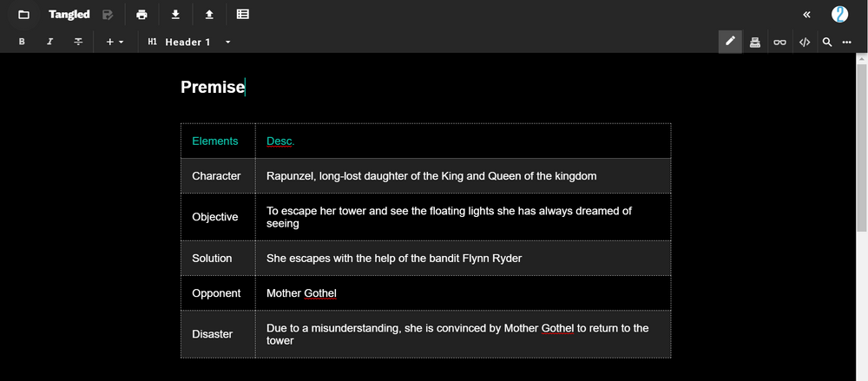This screenshot has width=868, height=381.
Task: Open the folder file browser icon
Action: [23, 15]
